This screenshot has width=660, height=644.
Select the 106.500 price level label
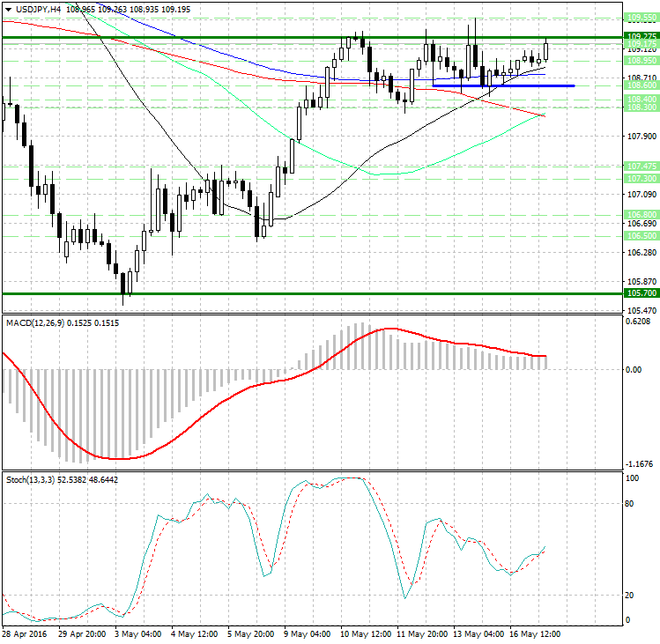point(641,236)
